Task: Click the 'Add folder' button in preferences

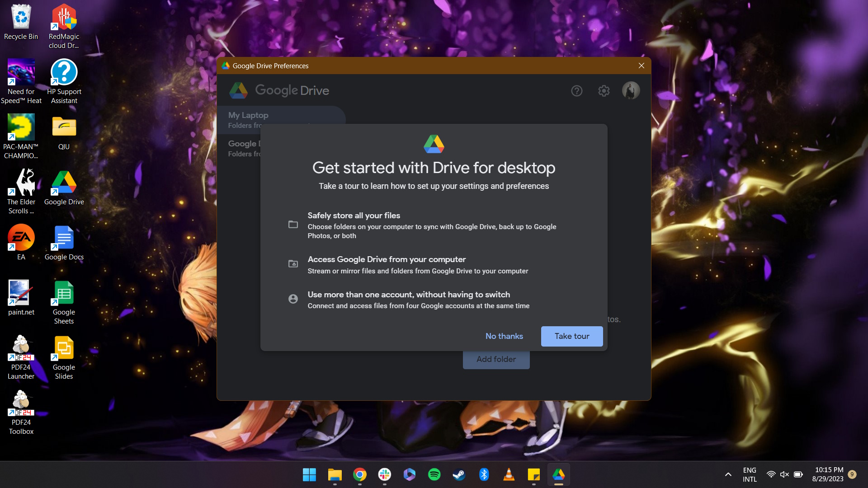Action: pos(496,359)
